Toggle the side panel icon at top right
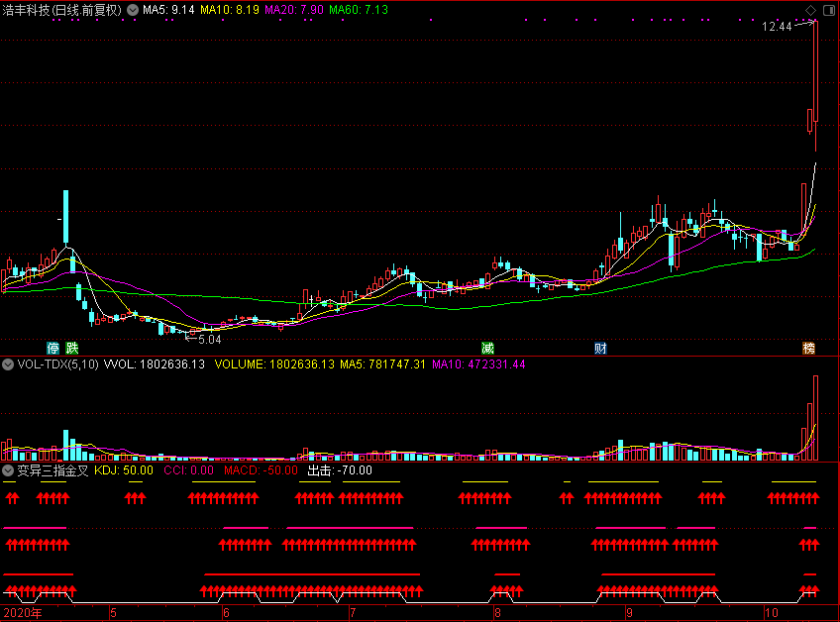The image size is (840, 622). click(x=828, y=9)
